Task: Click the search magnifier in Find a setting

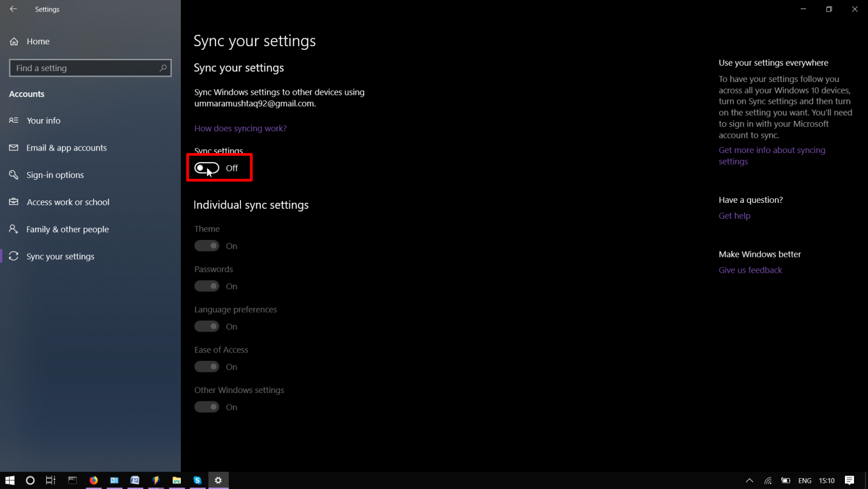Action: [163, 68]
